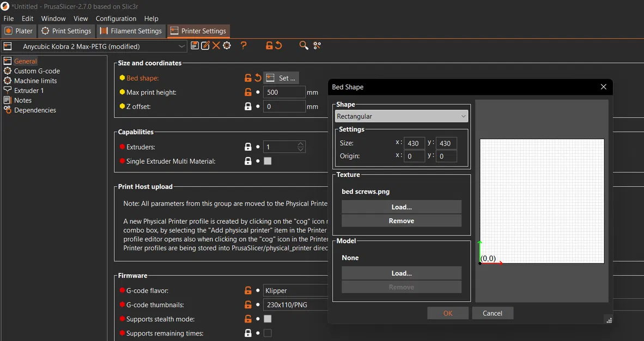Open the settings search magnifier
This screenshot has height=341, width=644.
coord(303,46)
